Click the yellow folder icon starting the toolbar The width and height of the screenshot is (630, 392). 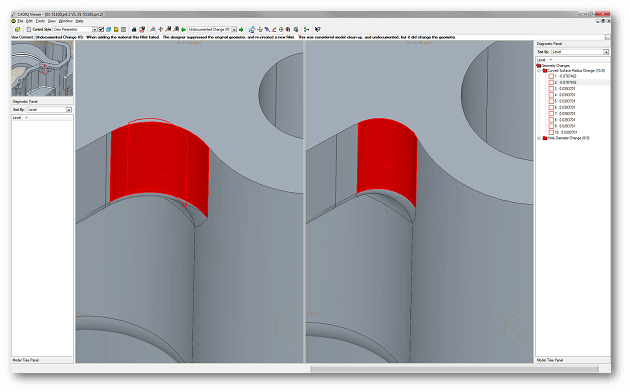[x=17, y=29]
